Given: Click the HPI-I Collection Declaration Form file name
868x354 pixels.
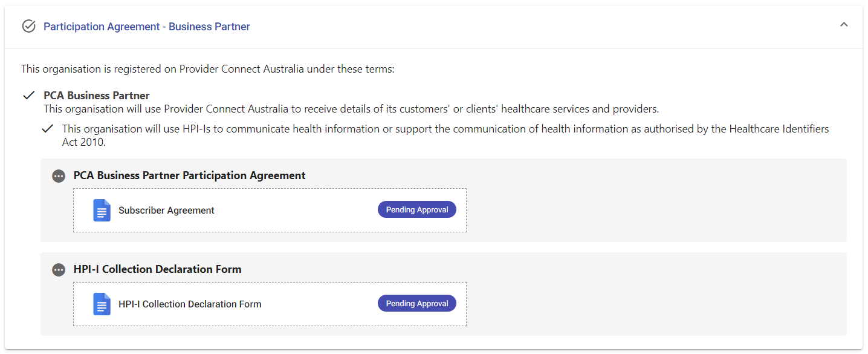Looking at the screenshot, I should [x=190, y=304].
